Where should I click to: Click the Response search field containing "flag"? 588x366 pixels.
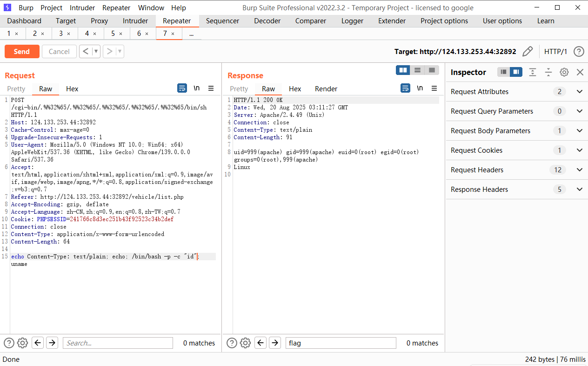pyautogui.click(x=341, y=343)
